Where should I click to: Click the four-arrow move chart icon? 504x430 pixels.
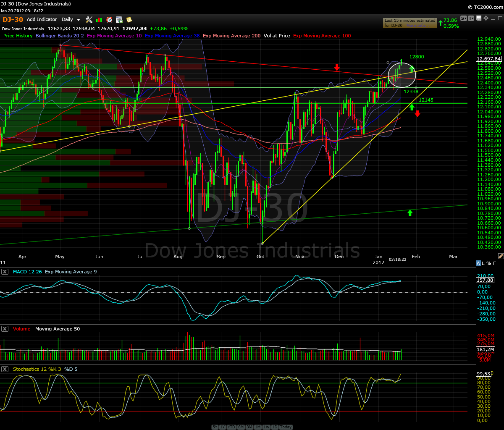point(486,18)
